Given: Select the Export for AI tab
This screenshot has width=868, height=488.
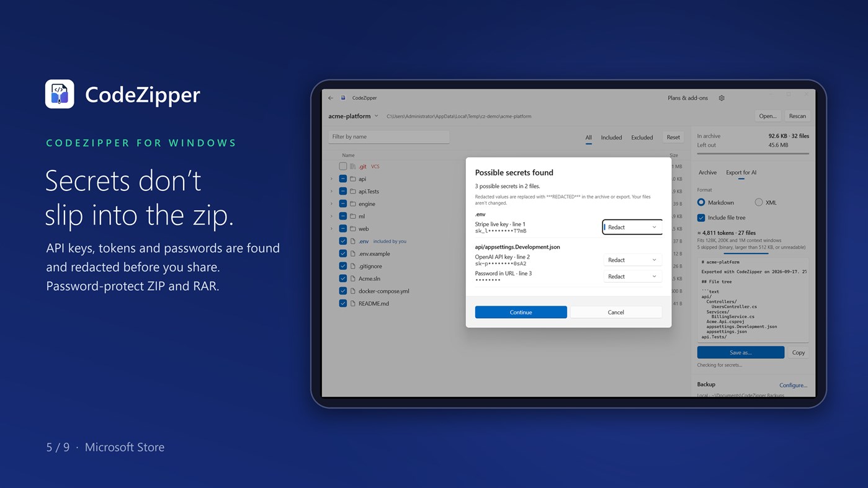Looking at the screenshot, I should pyautogui.click(x=741, y=173).
